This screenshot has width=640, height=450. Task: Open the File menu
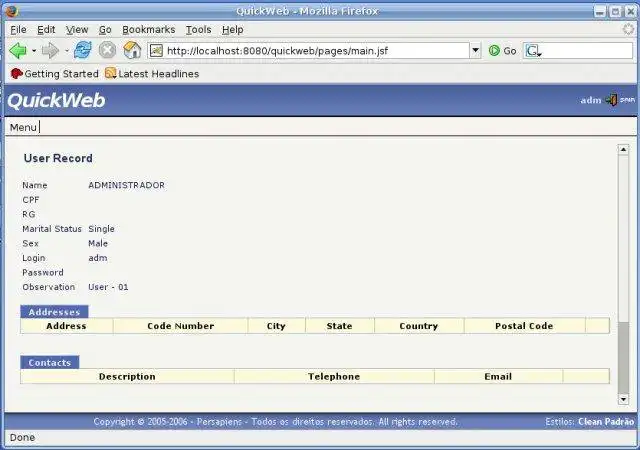[x=18, y=30]
